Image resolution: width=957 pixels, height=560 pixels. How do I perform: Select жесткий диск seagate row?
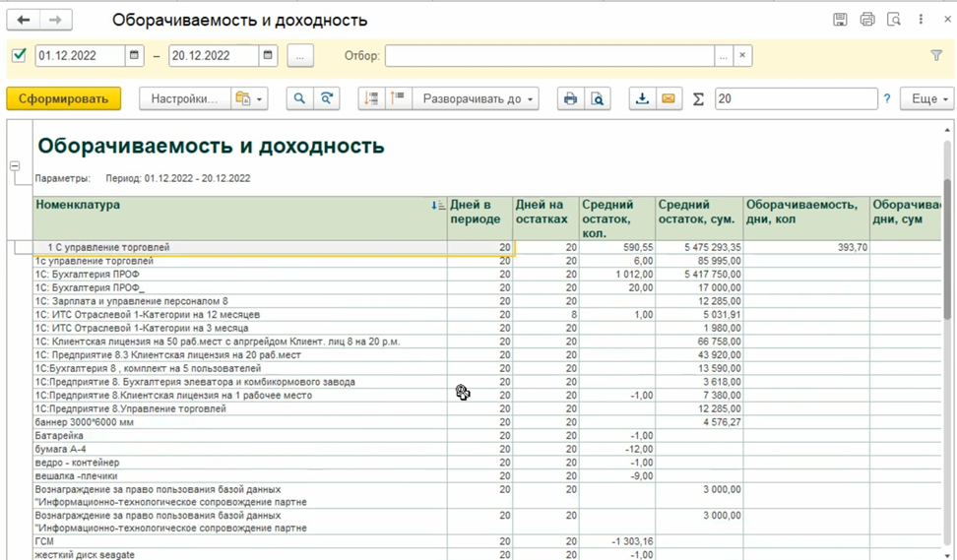point(240,554)
